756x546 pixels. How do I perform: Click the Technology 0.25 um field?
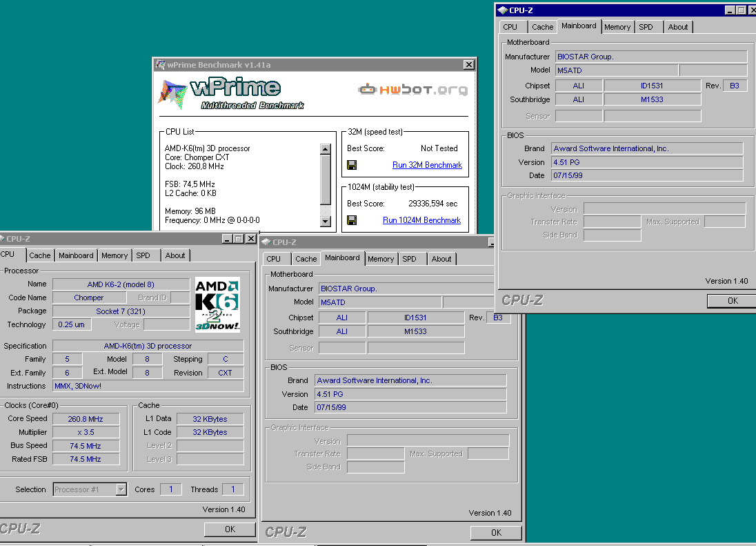coord(72,324)
